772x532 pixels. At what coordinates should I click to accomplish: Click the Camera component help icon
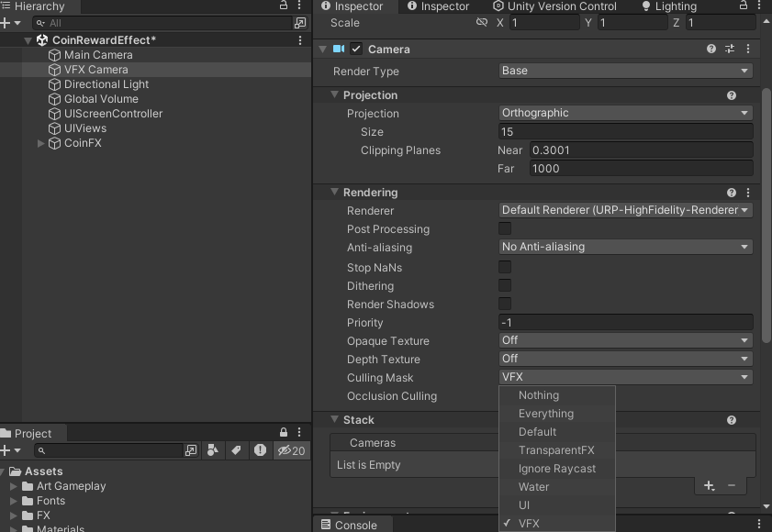point(710,49)
